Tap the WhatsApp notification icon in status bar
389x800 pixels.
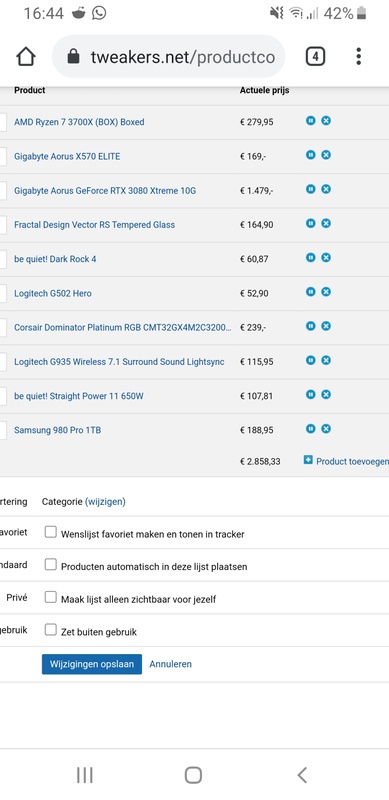click(x=99, y=13)
